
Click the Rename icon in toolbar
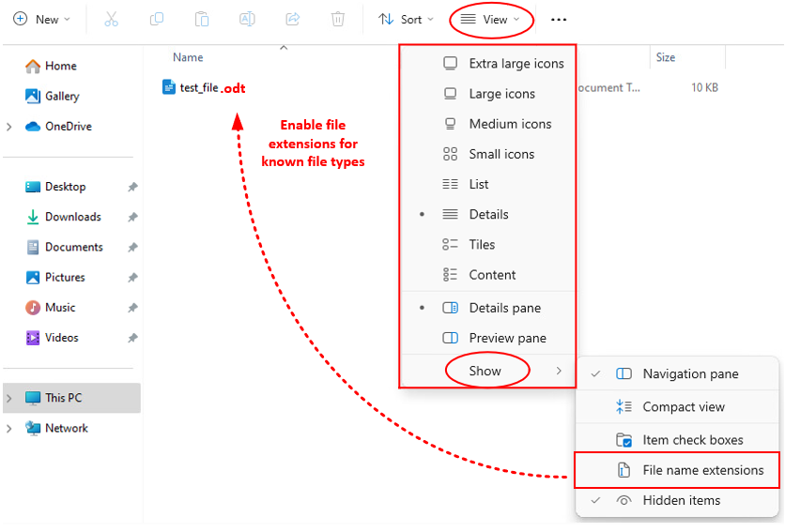[x=247, y=20]
